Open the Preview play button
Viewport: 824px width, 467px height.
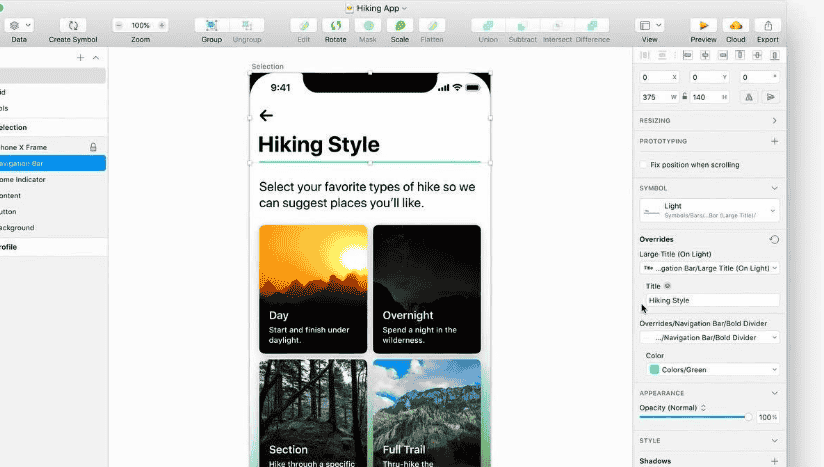pos(704,25)
